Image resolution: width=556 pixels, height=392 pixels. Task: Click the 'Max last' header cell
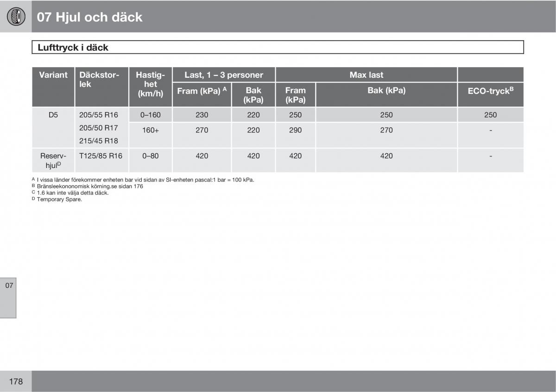tap(366, 75)
